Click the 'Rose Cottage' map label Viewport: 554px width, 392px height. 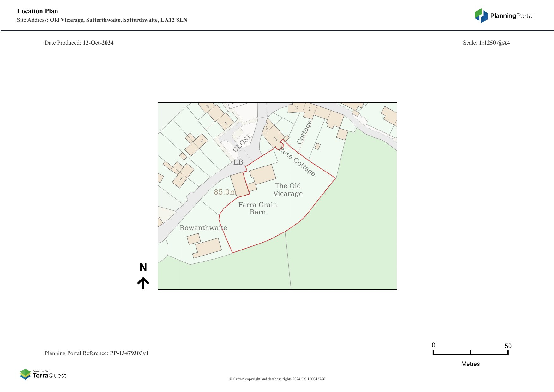[x=298, y=162]
